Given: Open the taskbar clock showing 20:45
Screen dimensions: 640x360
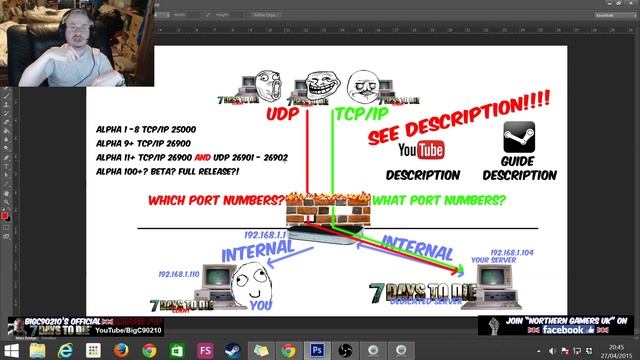Looking at the screenshot, I should 616,351.
